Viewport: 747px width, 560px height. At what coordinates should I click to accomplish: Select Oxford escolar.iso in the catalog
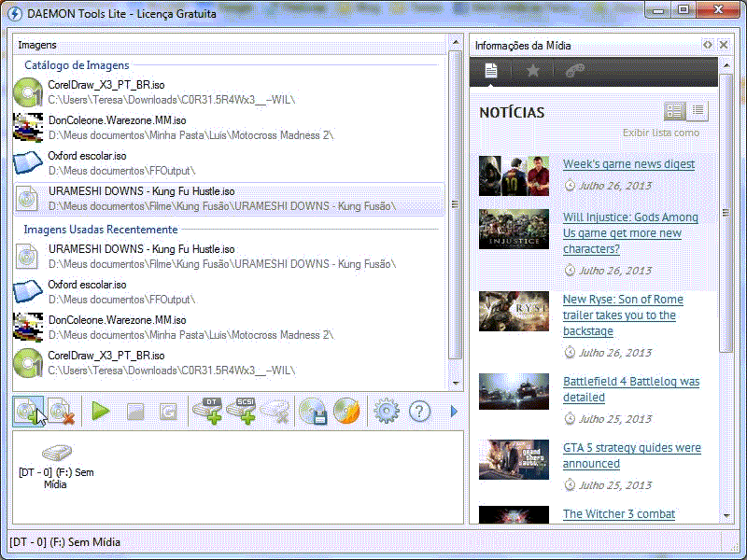(x=229, y=162)
